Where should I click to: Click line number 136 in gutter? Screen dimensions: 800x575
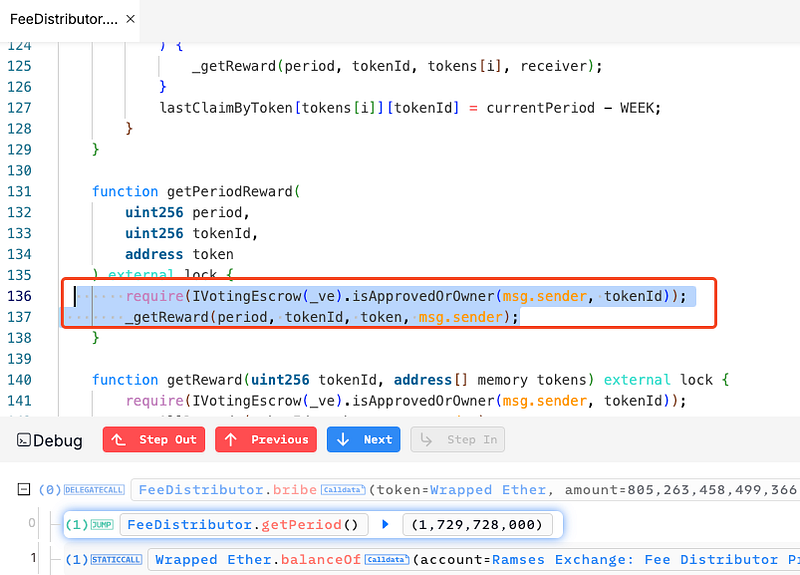click(18, 296)
